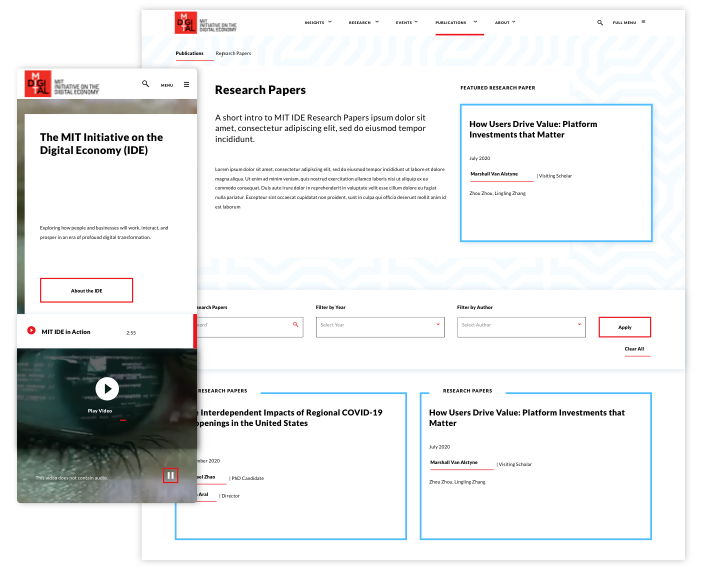Click Marshall Van Alstyne in featured paper card
The height and width of the screenshot is (570, 702).
point(494,174)
